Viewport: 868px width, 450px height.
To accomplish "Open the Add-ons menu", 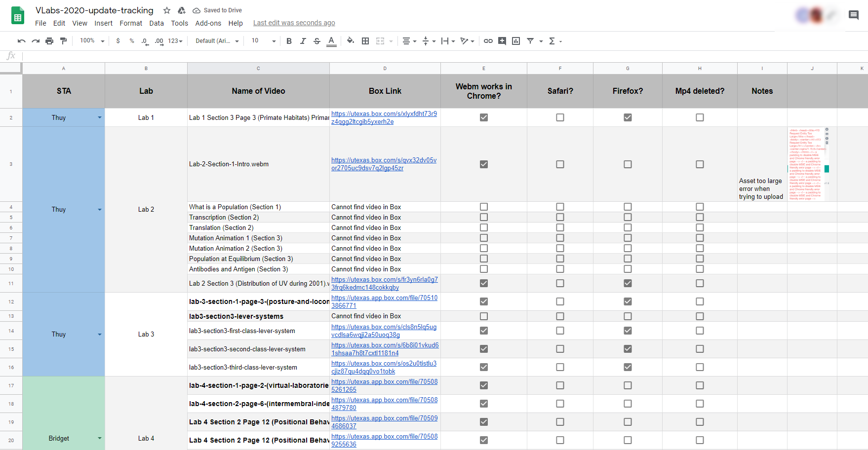I will click(208, 23).
